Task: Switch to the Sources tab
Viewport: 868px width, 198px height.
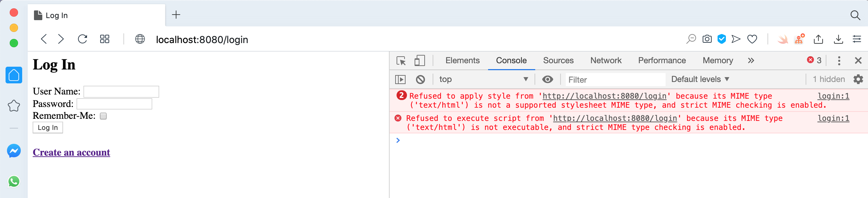Action: click(x=558, y=60)
